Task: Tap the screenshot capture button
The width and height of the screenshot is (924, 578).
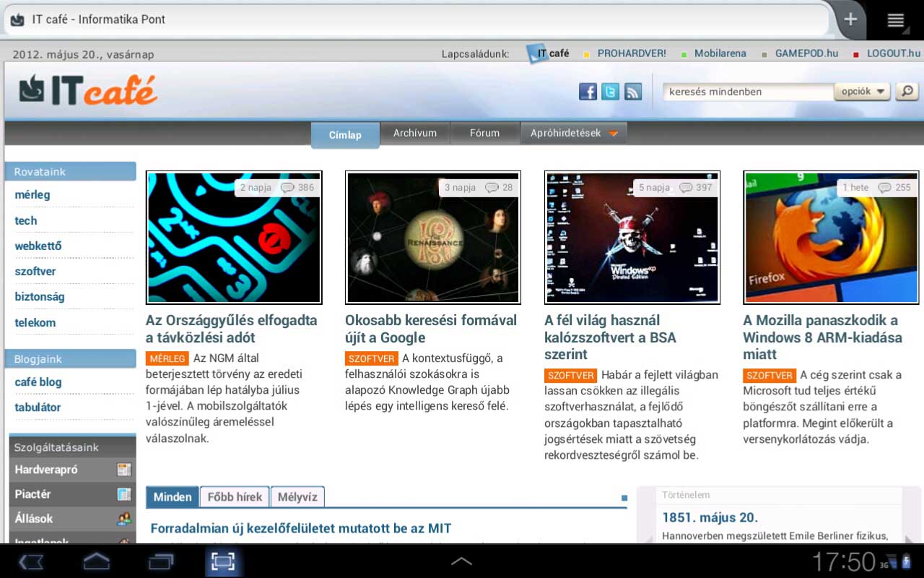Action: point(223,561)
